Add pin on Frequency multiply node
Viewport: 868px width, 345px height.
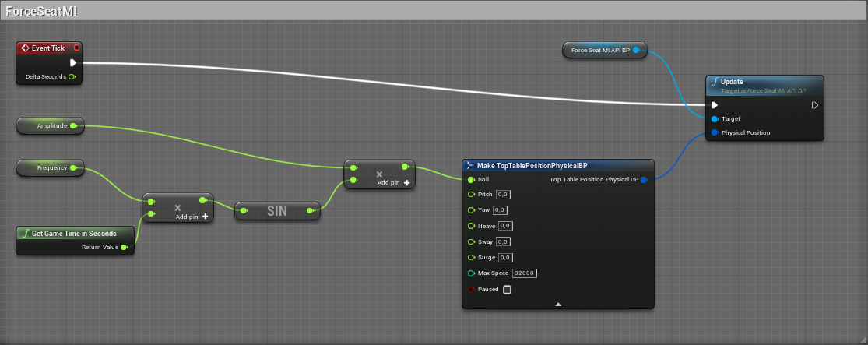click(x=192, y=217)
